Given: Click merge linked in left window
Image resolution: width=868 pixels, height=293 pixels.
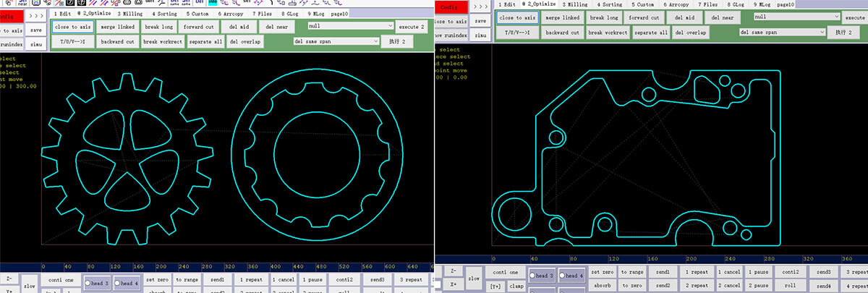Looking at the screenshot, I should pyautogui.click(x=117, y=27).
